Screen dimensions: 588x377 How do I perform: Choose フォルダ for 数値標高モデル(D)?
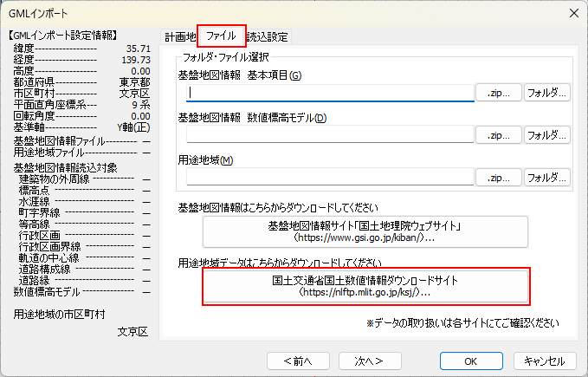click(546, 135)
